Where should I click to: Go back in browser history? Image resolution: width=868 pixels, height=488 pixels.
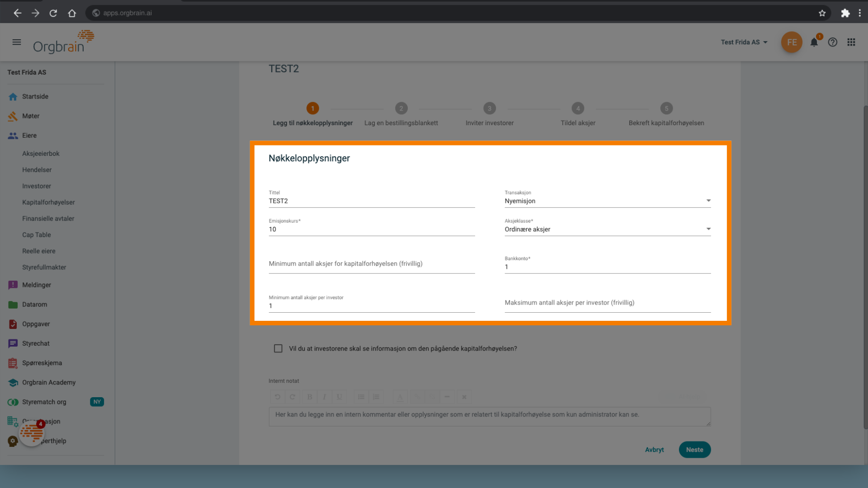click(x=17, y=13)
